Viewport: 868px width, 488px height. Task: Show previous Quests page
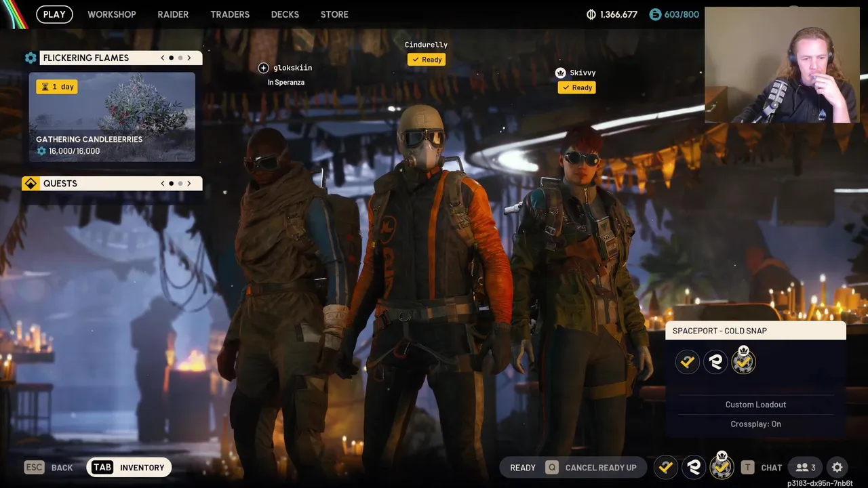click(163, 184)
